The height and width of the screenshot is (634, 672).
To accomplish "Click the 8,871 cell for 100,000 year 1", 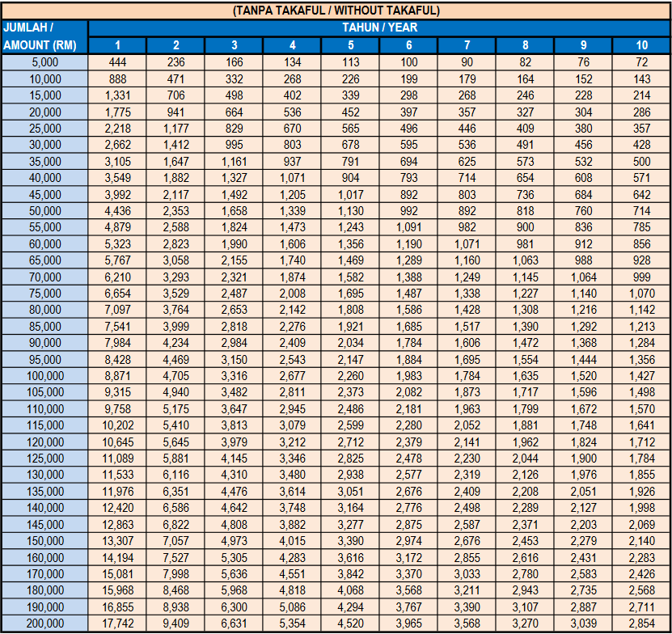I will 117,376.
